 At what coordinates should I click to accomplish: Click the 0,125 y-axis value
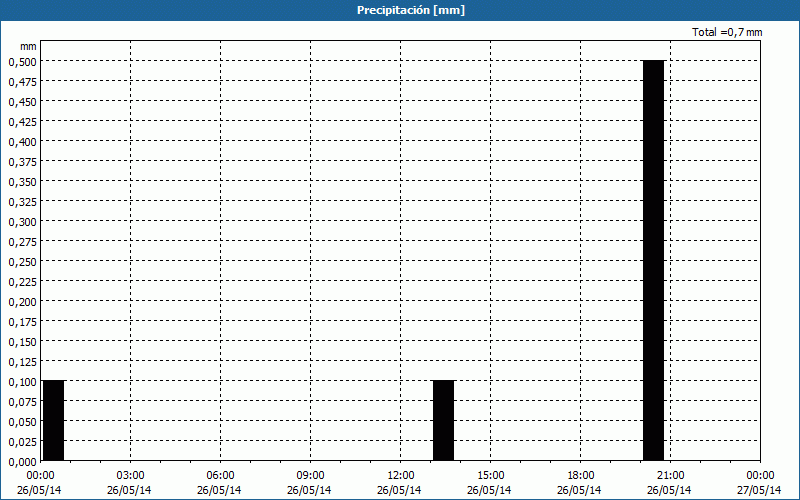click(x=22, y=362)
